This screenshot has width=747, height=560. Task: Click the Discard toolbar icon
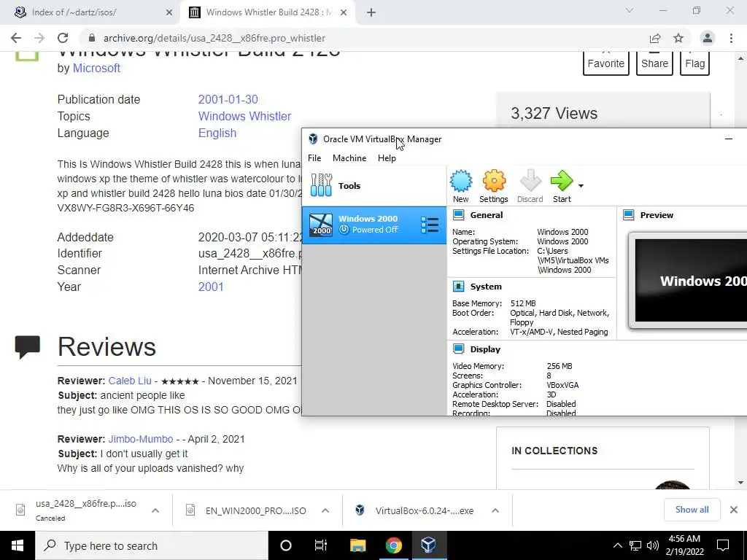(530, 186)
